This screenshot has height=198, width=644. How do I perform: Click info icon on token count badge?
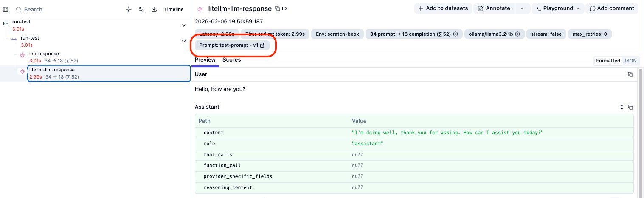456,34
